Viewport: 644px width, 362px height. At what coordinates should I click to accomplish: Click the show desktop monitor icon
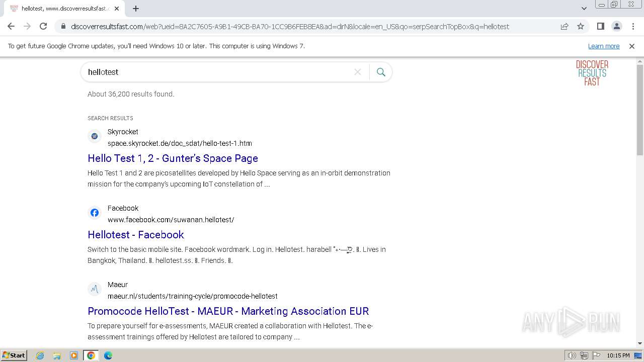pos(638,355)
